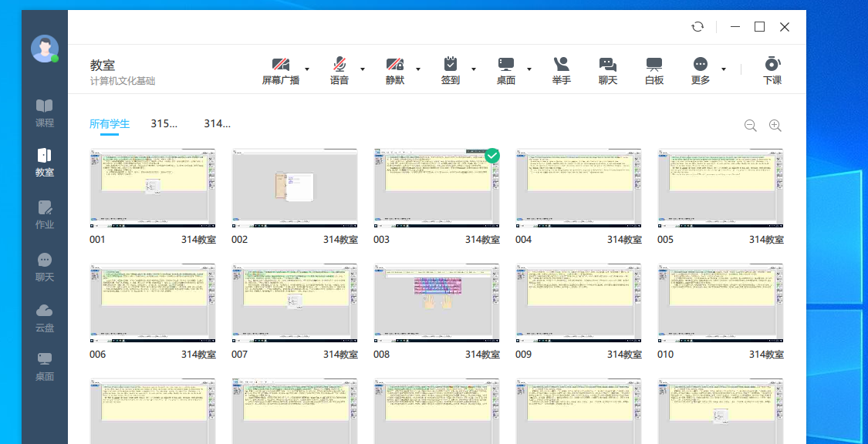Switch to the 所有学生 tab
The height and width of the screenshot is (444, 868).
click(x=110, y=123)
